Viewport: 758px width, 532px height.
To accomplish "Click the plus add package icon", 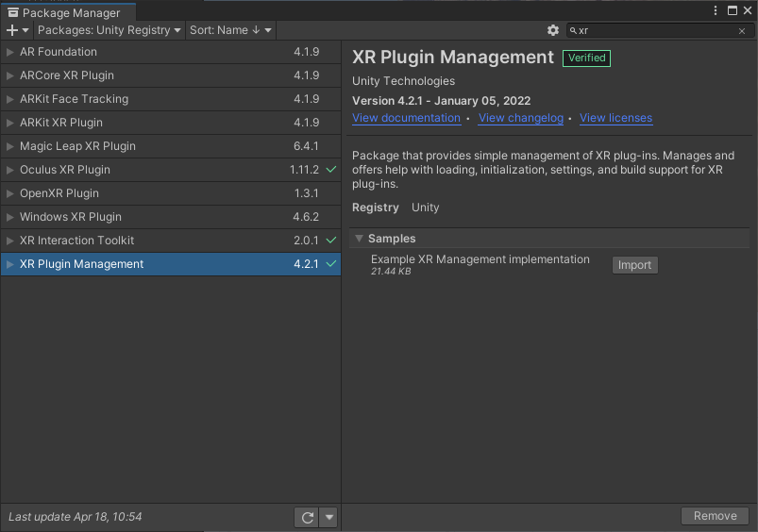I will [11, 30].
